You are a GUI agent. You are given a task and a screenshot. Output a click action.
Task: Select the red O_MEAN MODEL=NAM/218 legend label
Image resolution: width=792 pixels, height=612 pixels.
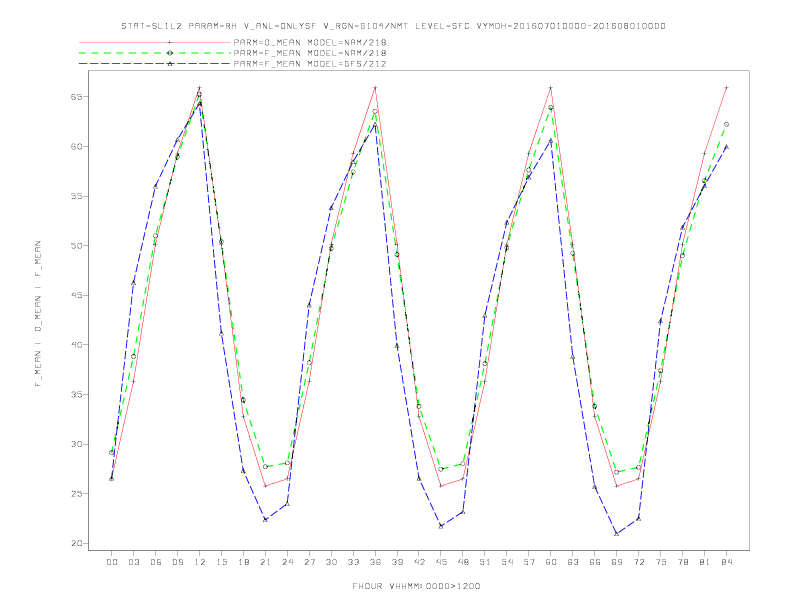(310, 42)
